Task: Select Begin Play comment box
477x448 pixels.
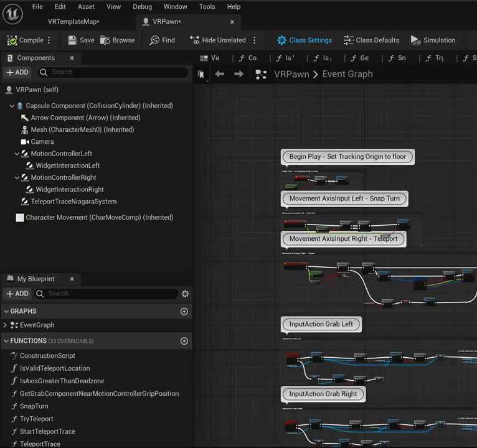Action: [x=347, y=157]
